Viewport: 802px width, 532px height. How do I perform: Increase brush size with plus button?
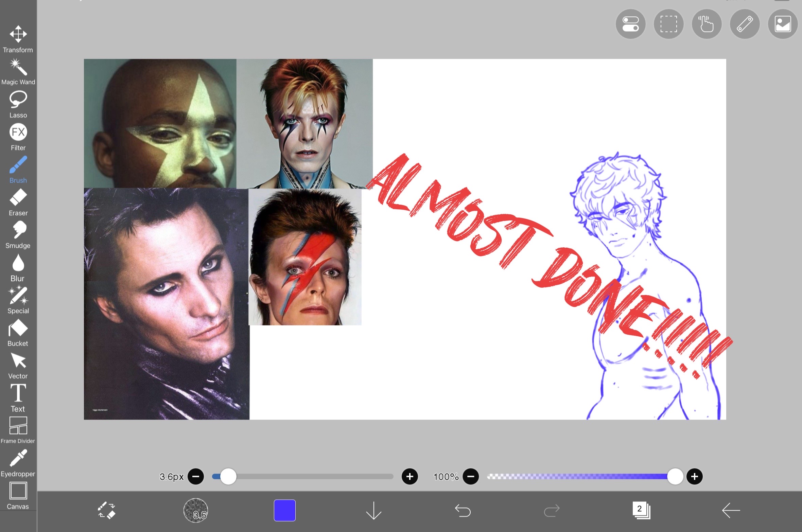point(410,476)
